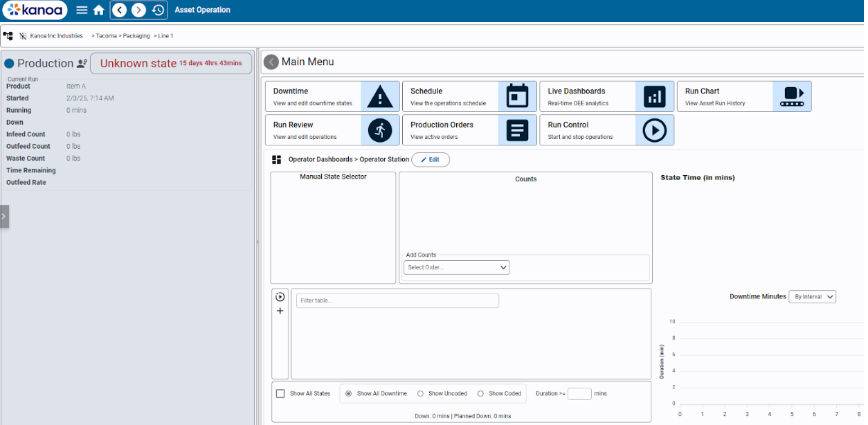The image size is (868, 425).
Task: Click the Time Remaining label
Action: click(31, 170)
